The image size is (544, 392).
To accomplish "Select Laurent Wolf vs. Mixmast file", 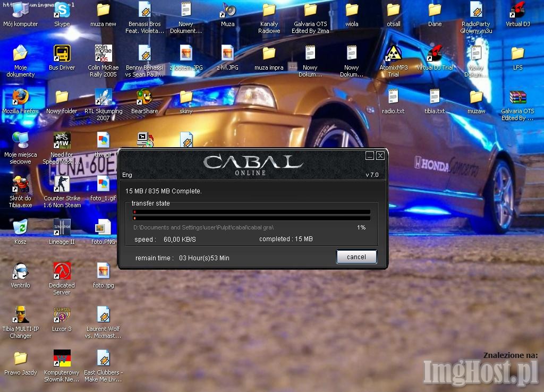I will [103, 314].
